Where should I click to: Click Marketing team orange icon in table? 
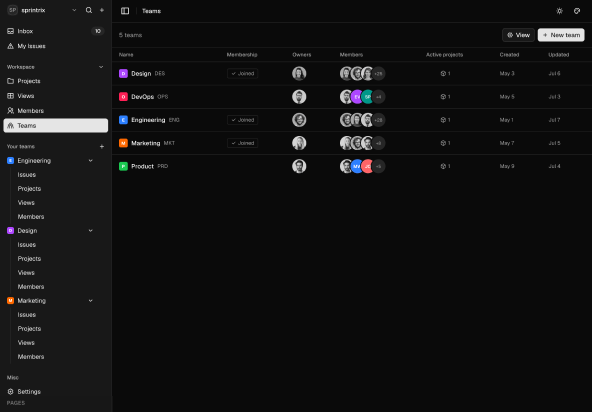pos(123,143)
